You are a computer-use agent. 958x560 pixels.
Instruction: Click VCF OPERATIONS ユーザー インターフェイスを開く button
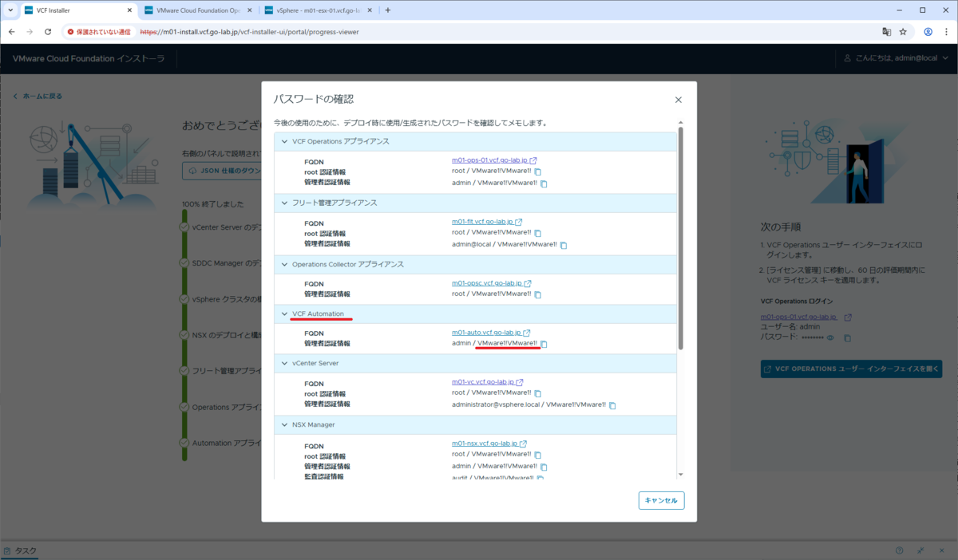point(851,369)
